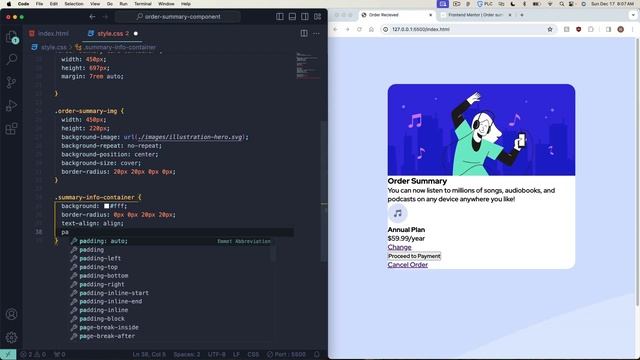Viewport: 640px width, 360px height.
Task: Click the LF end-of-line status item
Action: 236,354
